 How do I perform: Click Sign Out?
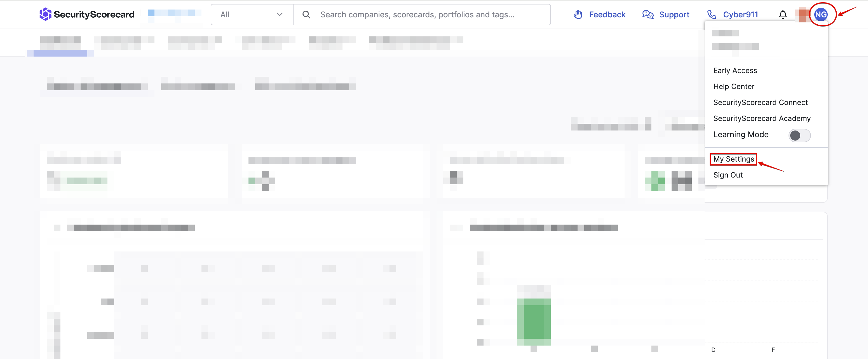click(728, 175)
